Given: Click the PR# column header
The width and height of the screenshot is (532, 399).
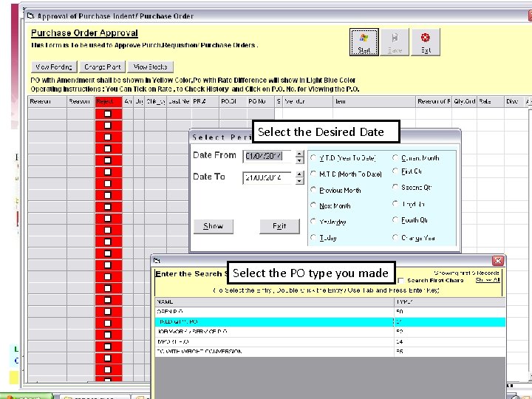Looking at the screenshot, I should tap(205, 101).
